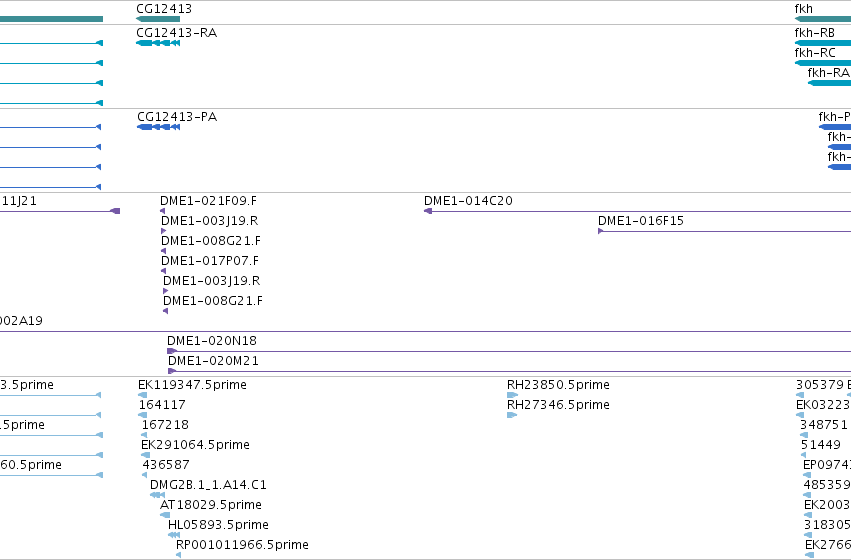Select the DME1-017P07.F label
The width and height of the screenshot is (851, 560).
pyautogui.click(x=210, y=261)
